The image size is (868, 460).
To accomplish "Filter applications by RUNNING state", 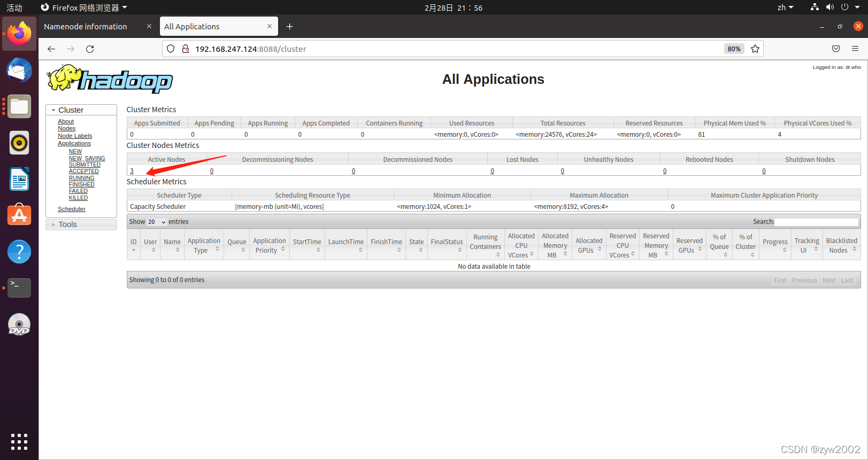I will coord(81,178).
